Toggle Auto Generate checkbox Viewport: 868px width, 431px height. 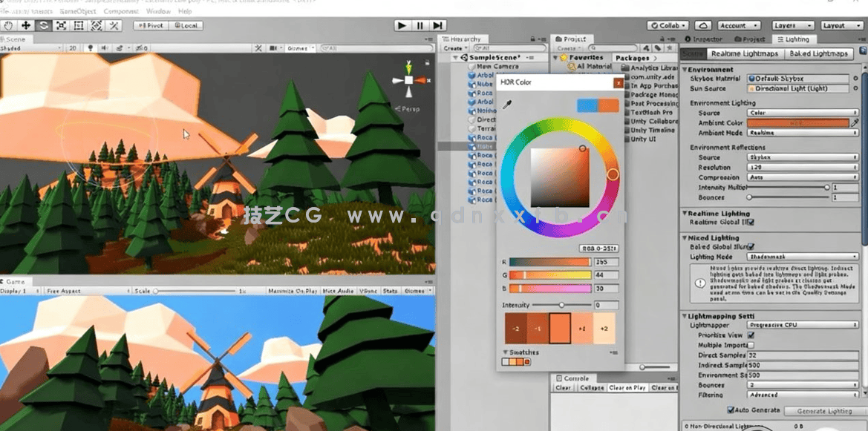(x=730, y=410)
